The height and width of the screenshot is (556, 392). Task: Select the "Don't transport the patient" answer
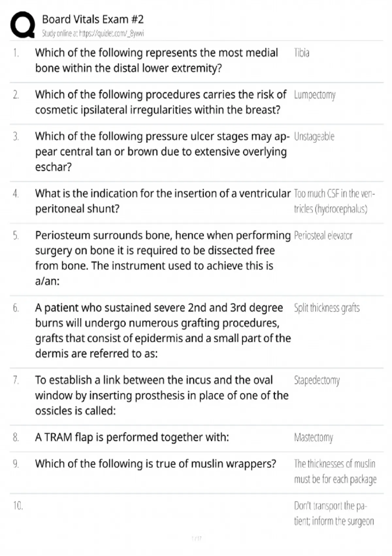pyautogui.click(x=334, y=513)
